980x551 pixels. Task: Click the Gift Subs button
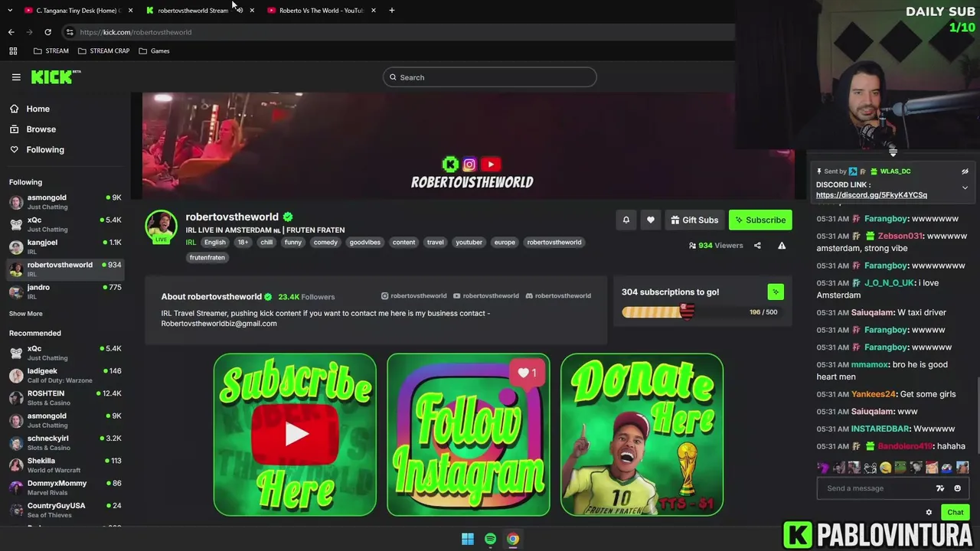pyautogui.click(x=694, y=220)
